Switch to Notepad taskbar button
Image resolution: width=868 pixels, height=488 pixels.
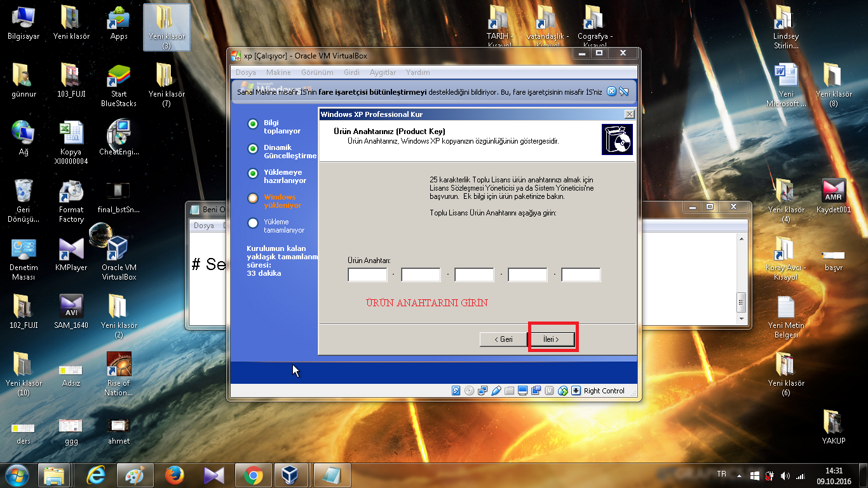330,475
